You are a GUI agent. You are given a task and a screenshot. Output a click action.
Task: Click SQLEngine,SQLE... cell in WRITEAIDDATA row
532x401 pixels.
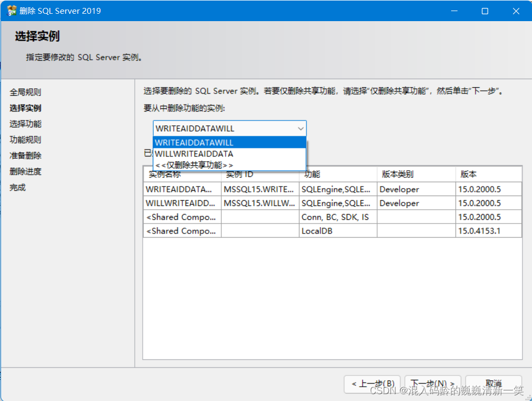(x=338, y=189)
